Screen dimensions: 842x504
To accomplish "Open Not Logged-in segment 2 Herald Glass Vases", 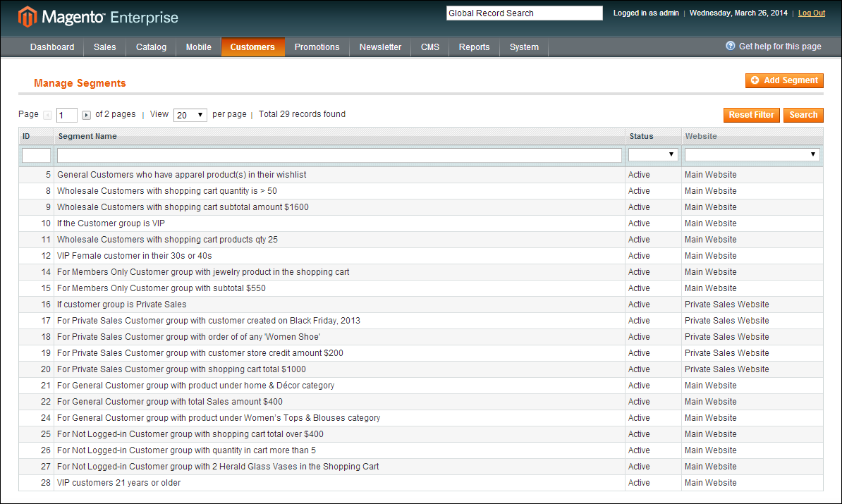I will click(x=420, y=467).
